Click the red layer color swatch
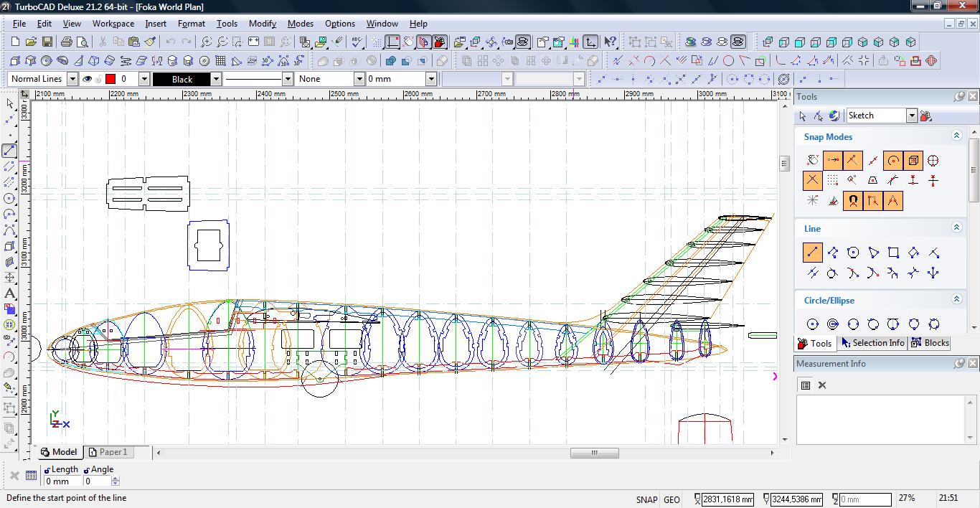Viewport: 980px width, 508px height. point(110,79)
